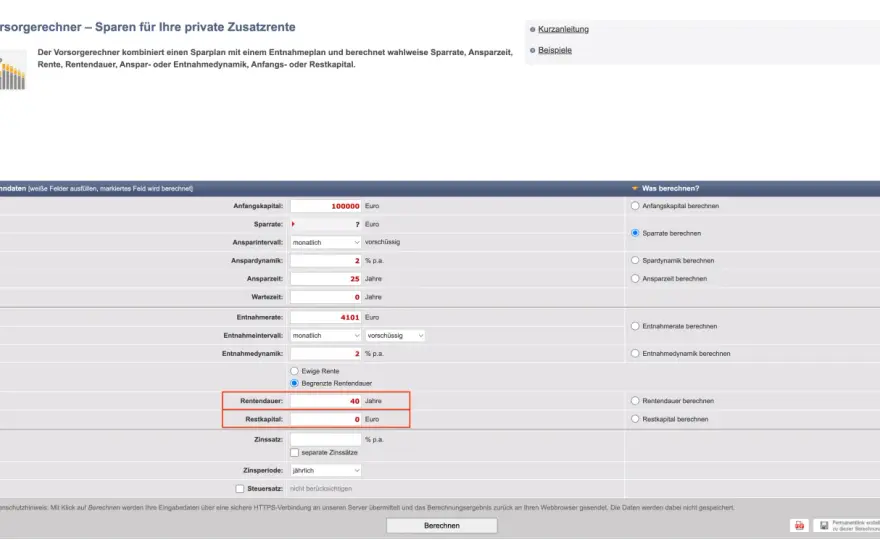Choose the 'Begrenzte Rentendauer' option
This screenshot has height=540, width=880.
point(294,383)
